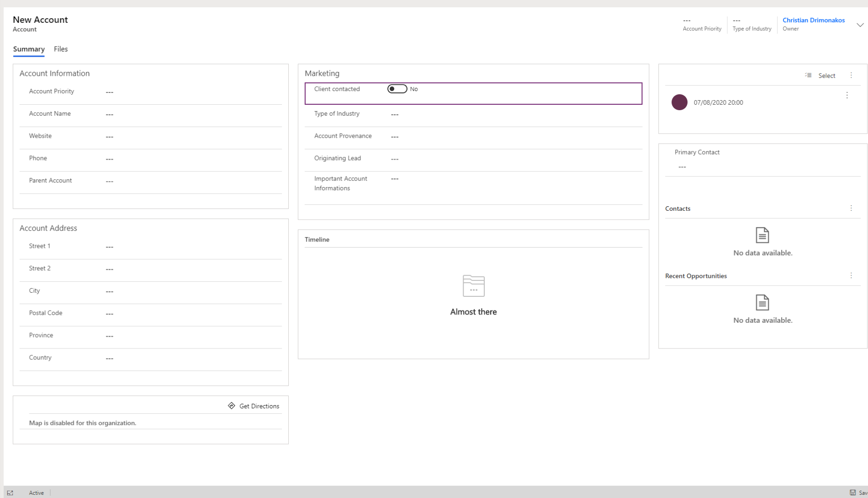The height and width of the screenshot is (498, 868).
Task: Click the pop-out icon in status bar
Action: [10, 493]
